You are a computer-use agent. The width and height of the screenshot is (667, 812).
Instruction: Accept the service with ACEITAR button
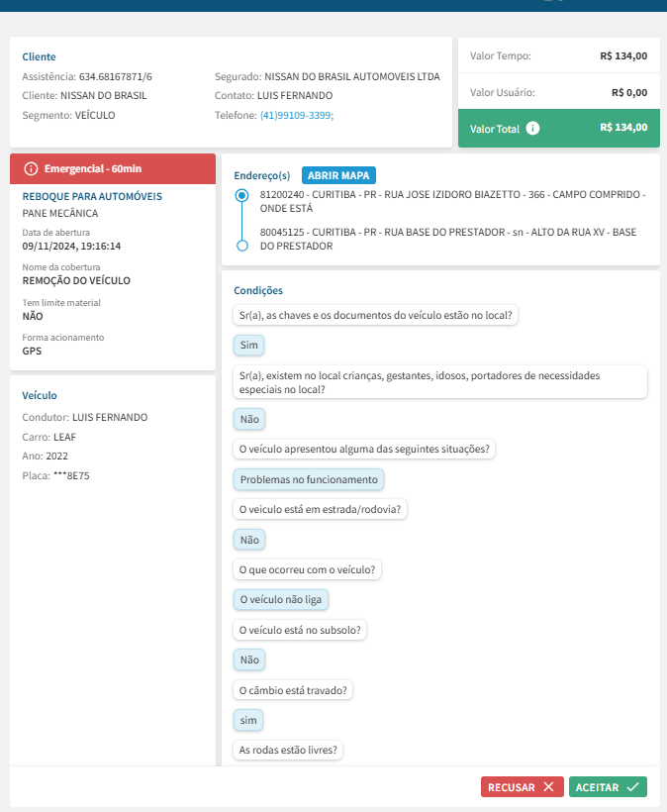608,787
